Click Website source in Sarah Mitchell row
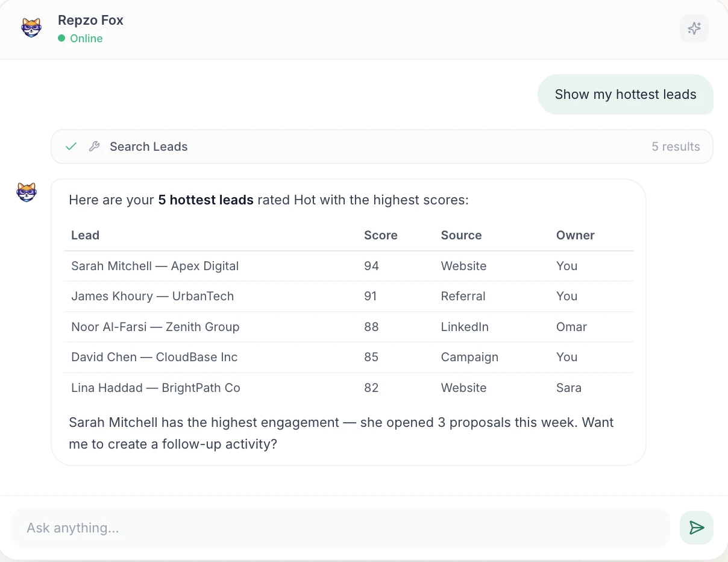This screenshot has width=728, height=562. [x=463, y=266]
